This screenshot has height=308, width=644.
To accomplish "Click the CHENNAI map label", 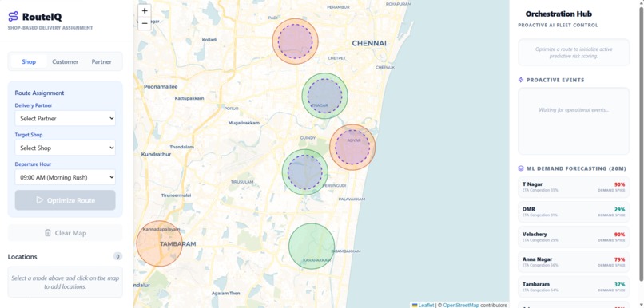I will click(369, 43).
